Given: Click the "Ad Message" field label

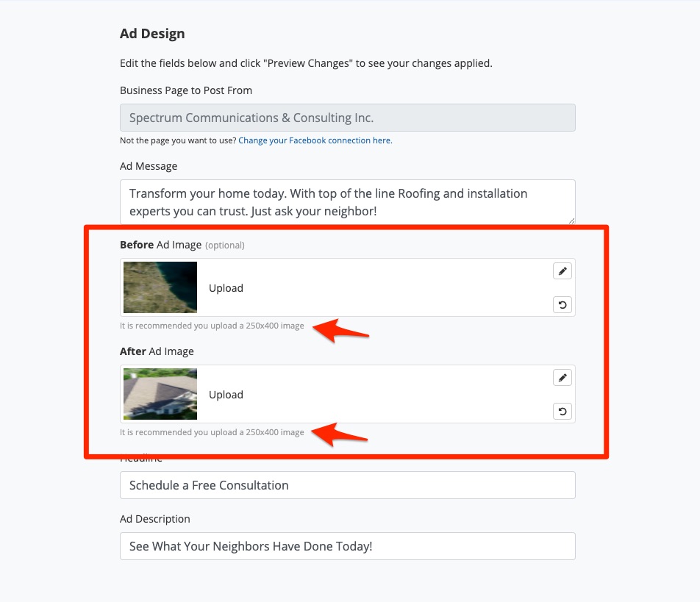Looking at the screenshot, I should [x=149, y=166].
